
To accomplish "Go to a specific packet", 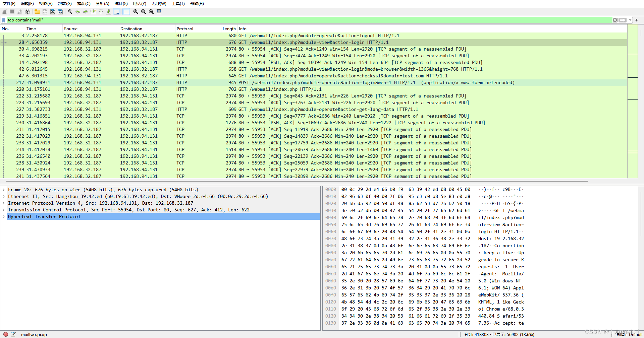I will click(93, 12).
